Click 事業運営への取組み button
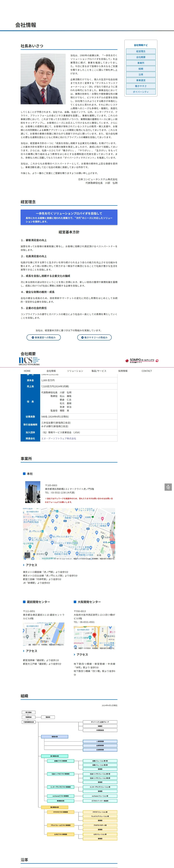 pos(44,337)
